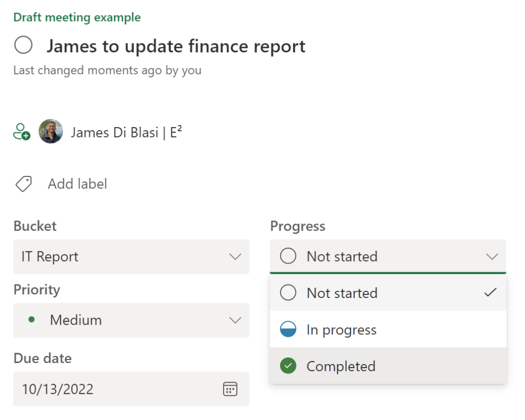Mark task complete using title circle
Screen dimensions: 525x420
24,46
